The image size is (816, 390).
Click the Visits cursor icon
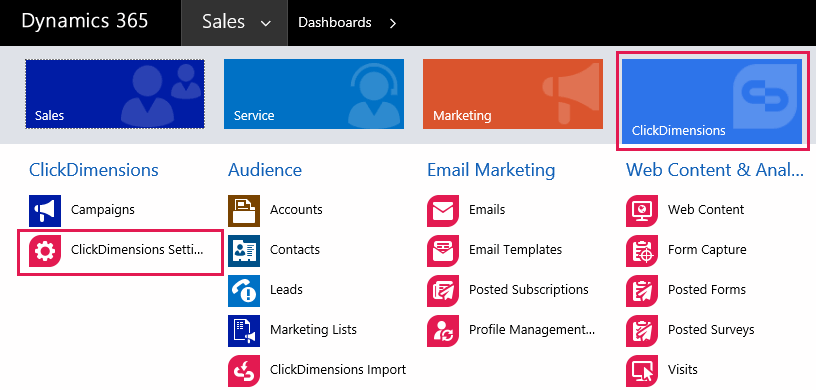(x=642, y=371)
